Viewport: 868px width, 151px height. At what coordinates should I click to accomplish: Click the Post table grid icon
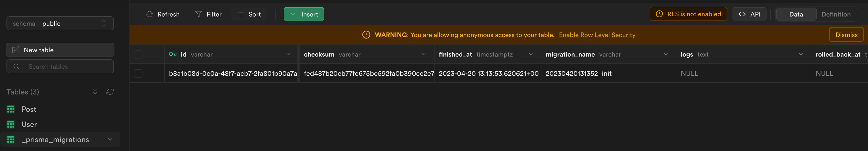pyautogui.click(x=11, y=109)
